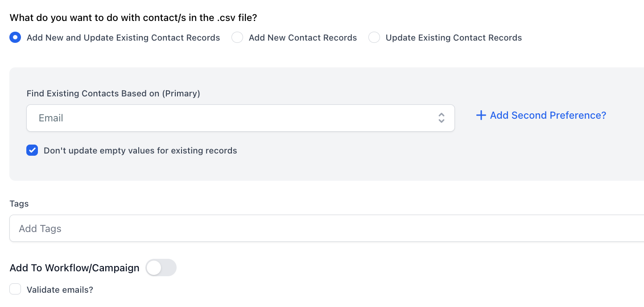Click the Find Existing Contacts Based on label
The image size is (644, 307).
(x=113, y=93)
